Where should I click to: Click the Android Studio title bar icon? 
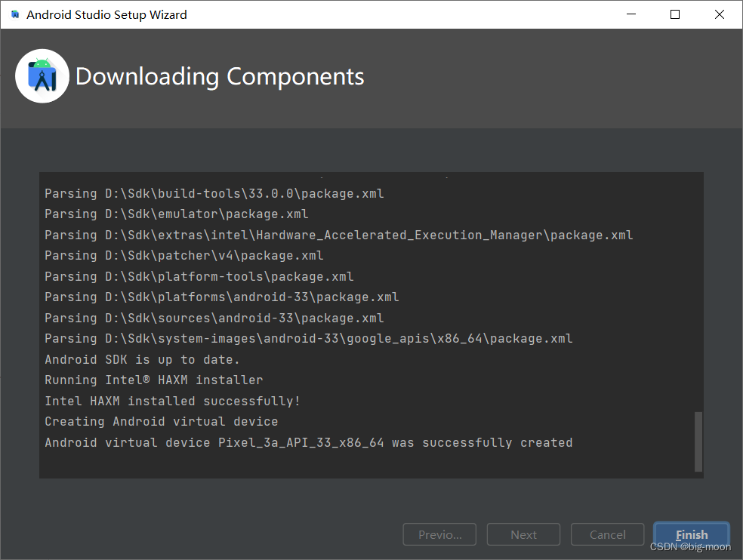tap(15, 14)
